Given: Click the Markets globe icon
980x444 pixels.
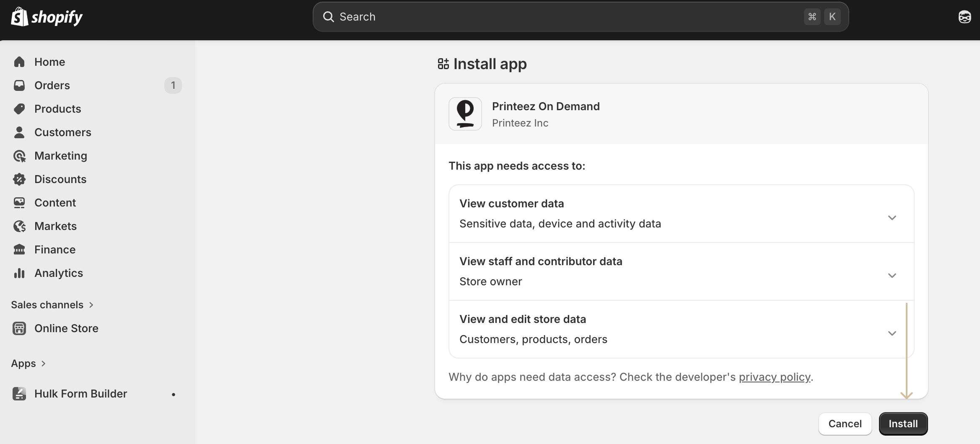Looking at the screenshot, I should [x=19, y=226].
